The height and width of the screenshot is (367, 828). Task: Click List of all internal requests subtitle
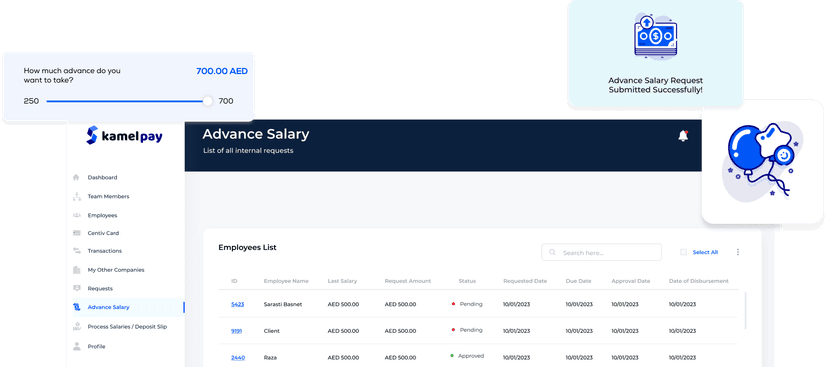[x=248, y=150]
